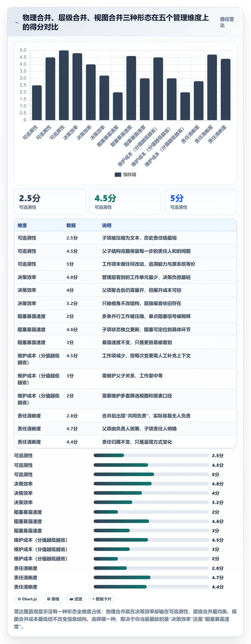
Task: Click the blue 5分 可追溯性 stat card
Action: coord(201,202)
